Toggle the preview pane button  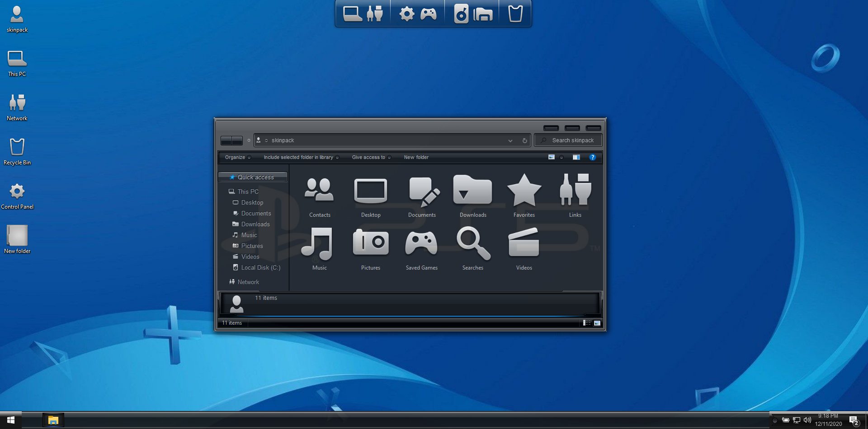point(576,157)
